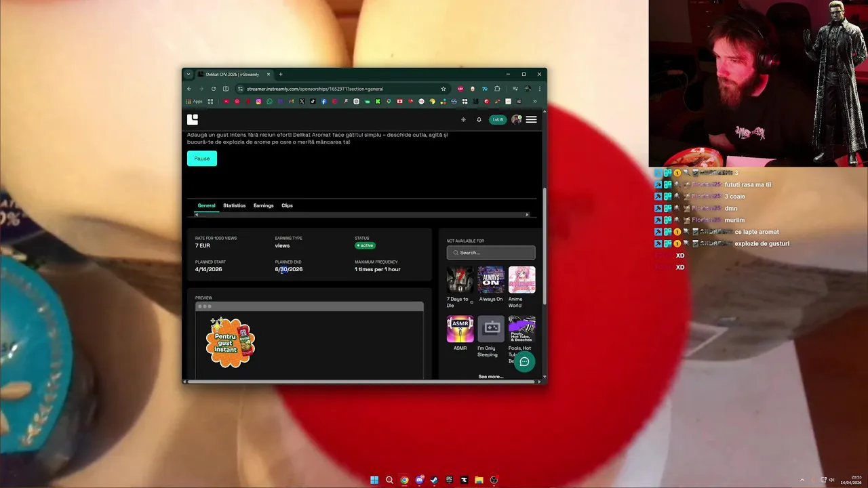
Task: Switch to the Earnings tab
Action: coord(263,205)
